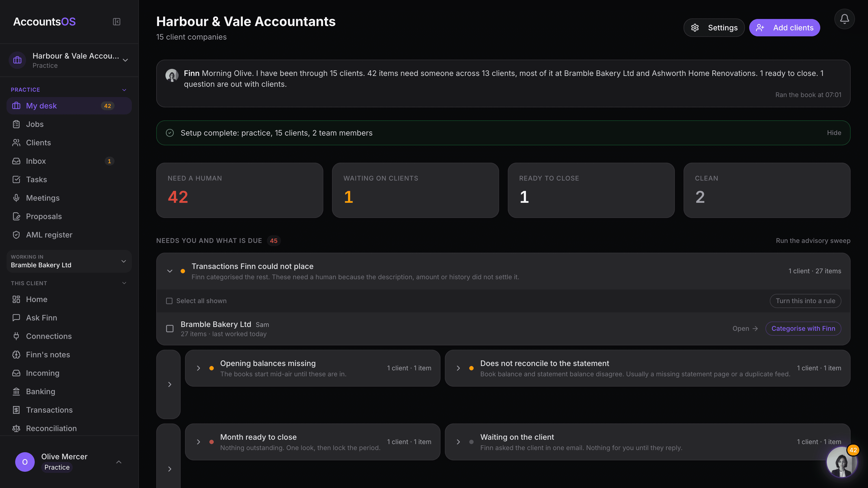
Task: Open Meetings via the microphone icon
Action: click(x=16, y=198)
